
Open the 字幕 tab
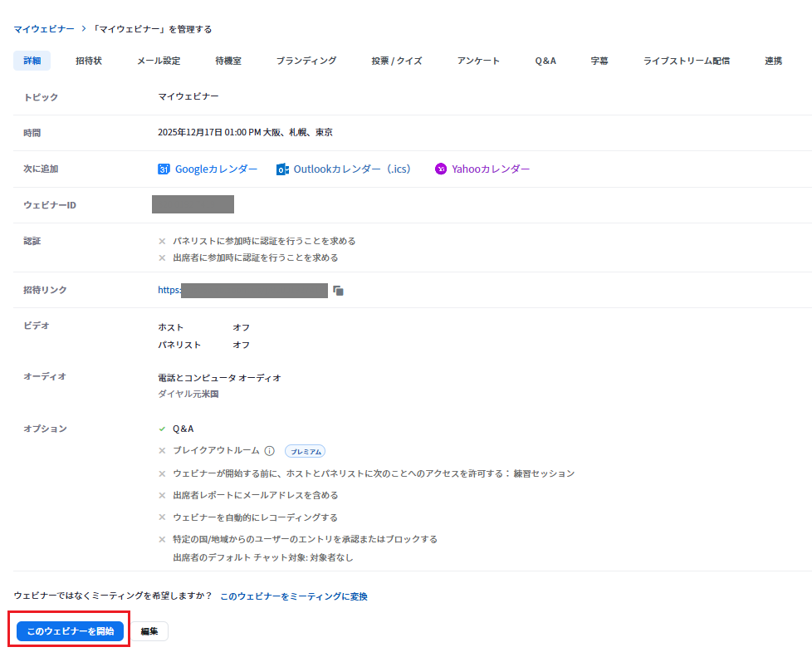point(599,61)
